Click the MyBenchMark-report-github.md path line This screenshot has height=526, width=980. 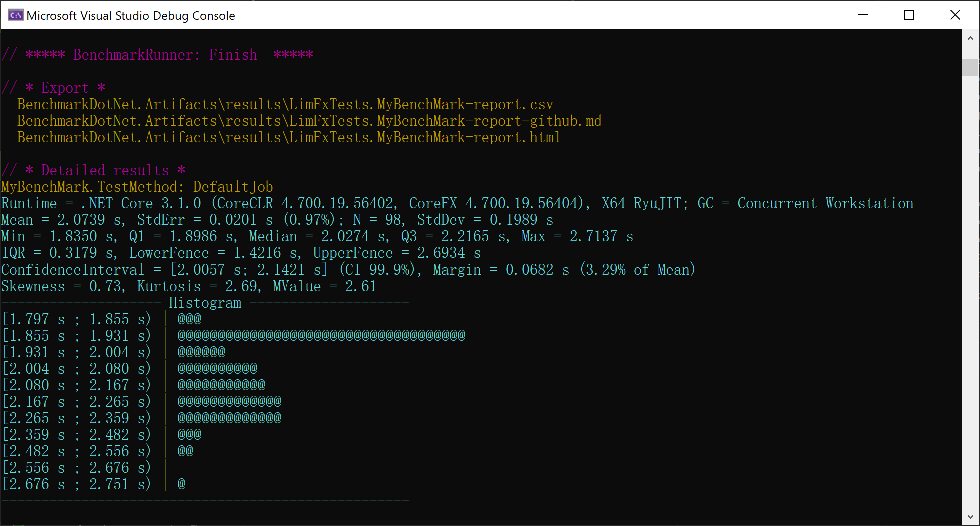pyautogui.click(x=309, y=121)
